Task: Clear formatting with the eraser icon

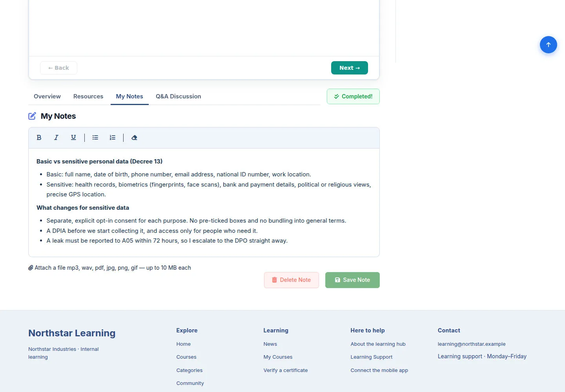Action: (134, 138)
